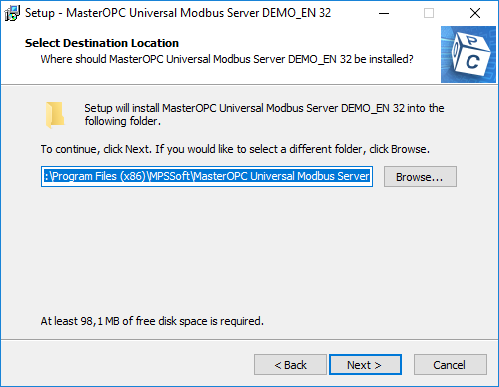Click 'following folder.' text line
Viewport: 499px width, 387px height.
tap(123, 121)
